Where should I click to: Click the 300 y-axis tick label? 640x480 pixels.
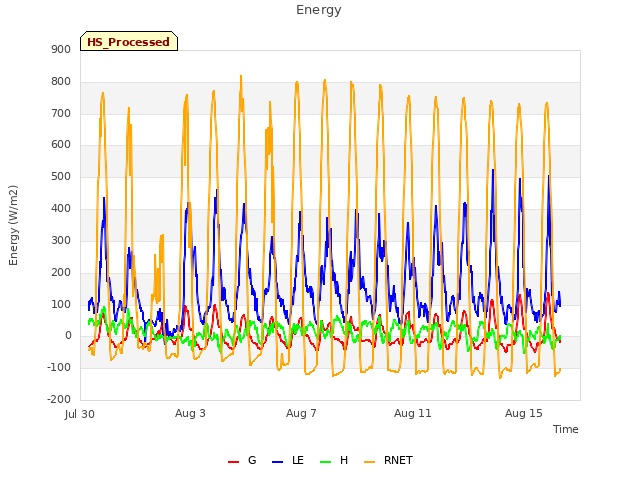pyautogui.click(x=61, y=240)
